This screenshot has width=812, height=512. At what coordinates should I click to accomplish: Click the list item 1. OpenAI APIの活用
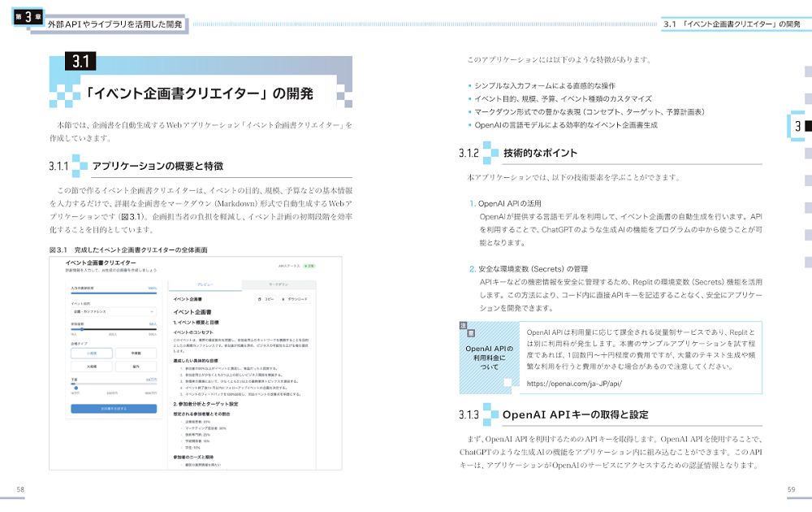505,203
